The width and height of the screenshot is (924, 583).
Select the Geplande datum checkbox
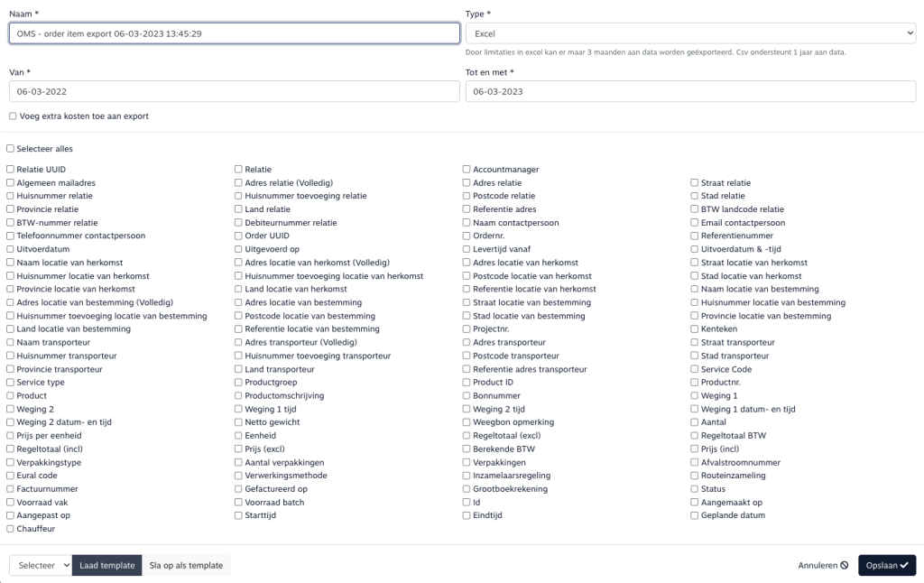pos(695,515)
